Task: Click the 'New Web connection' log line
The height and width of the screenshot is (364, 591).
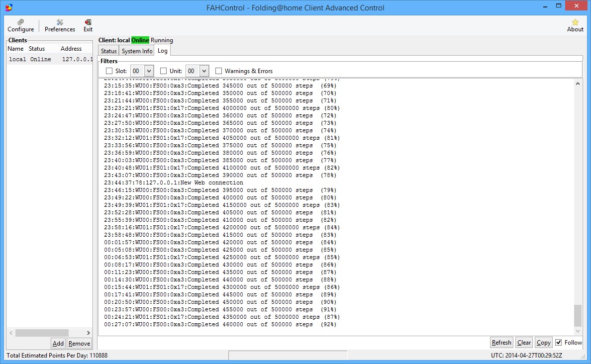Action: pos(174,183)
